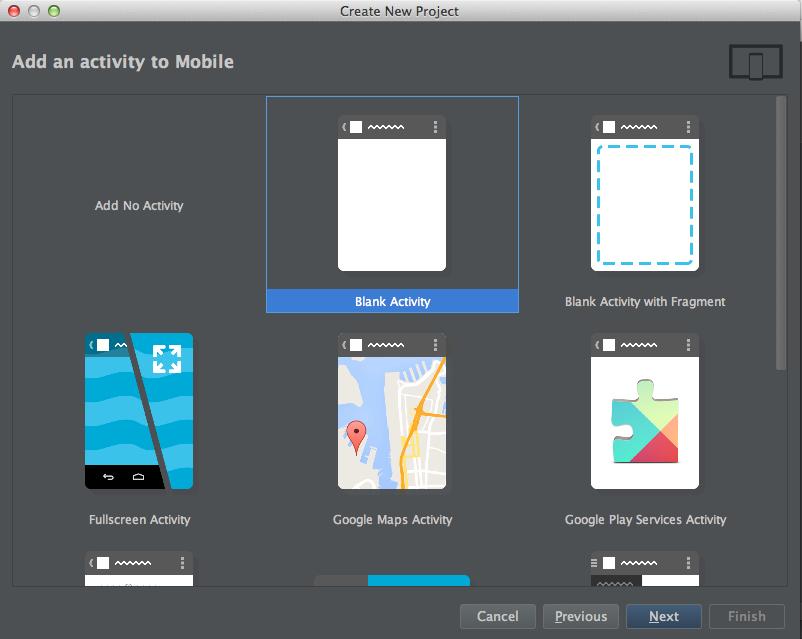The image size is (802, 639).
Task: Click the back arrow in Fullscreen preview's nav bar
Action: pos(108,477)
